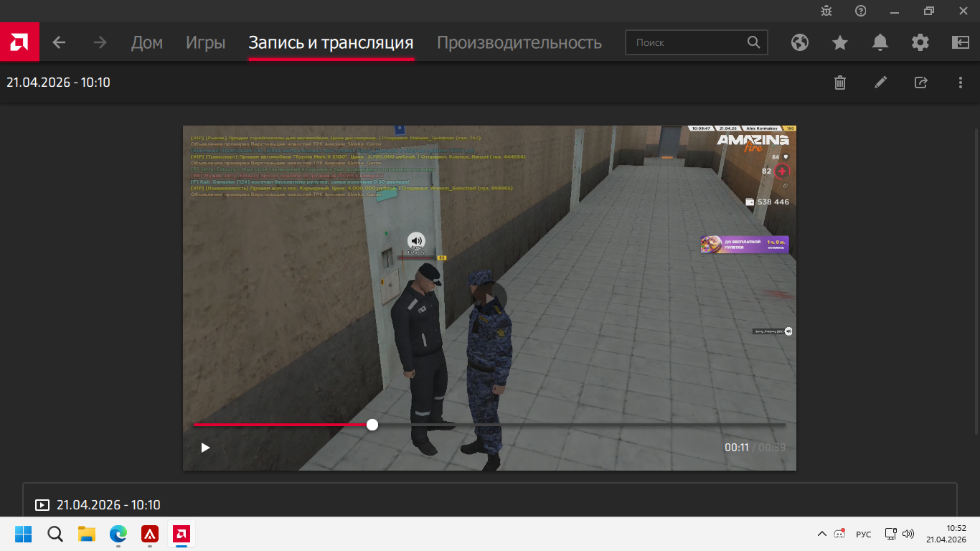
Task: Click the red video progress slider handle
Action: tap(372, 425)
